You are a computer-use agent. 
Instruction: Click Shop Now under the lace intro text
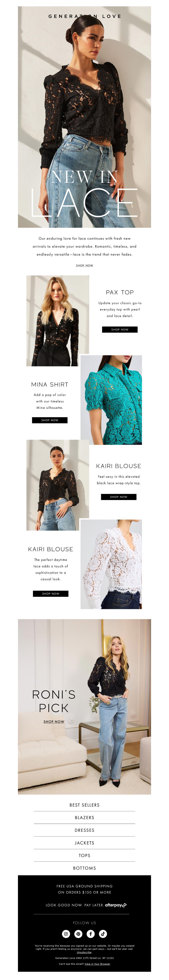pos(84,265)
